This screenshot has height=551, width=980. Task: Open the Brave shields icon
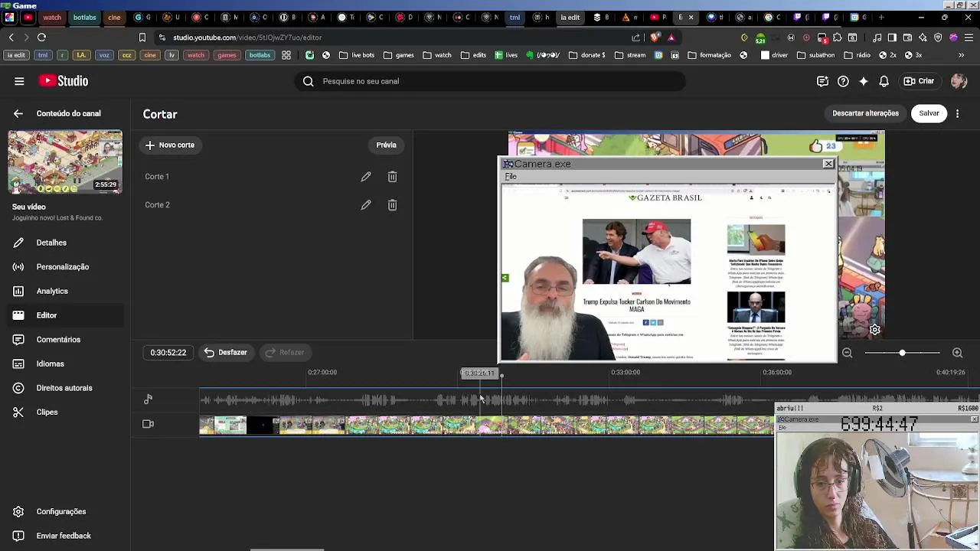pyautogui.click(x=655, y=37)
